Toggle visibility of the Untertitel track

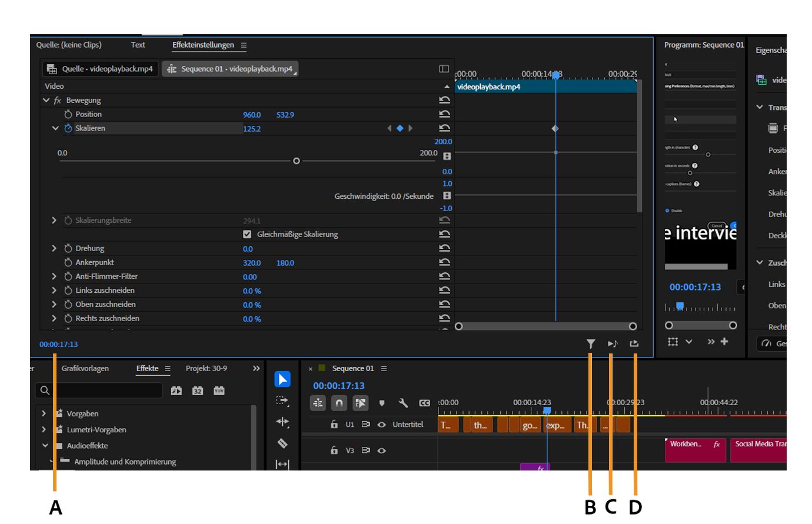[381, 425]
